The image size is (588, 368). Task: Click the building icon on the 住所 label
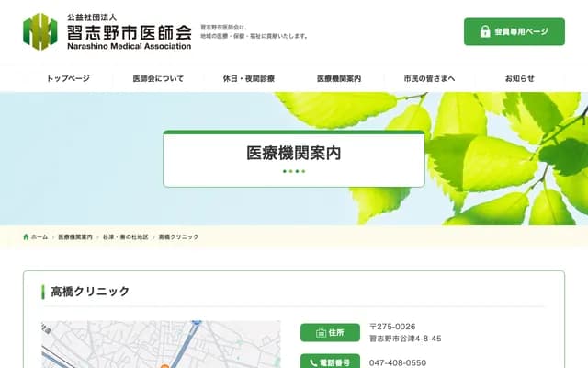[x=319, y=332]
